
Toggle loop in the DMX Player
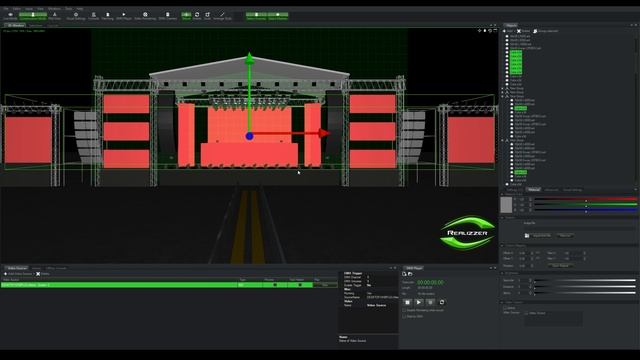point(442,302)
